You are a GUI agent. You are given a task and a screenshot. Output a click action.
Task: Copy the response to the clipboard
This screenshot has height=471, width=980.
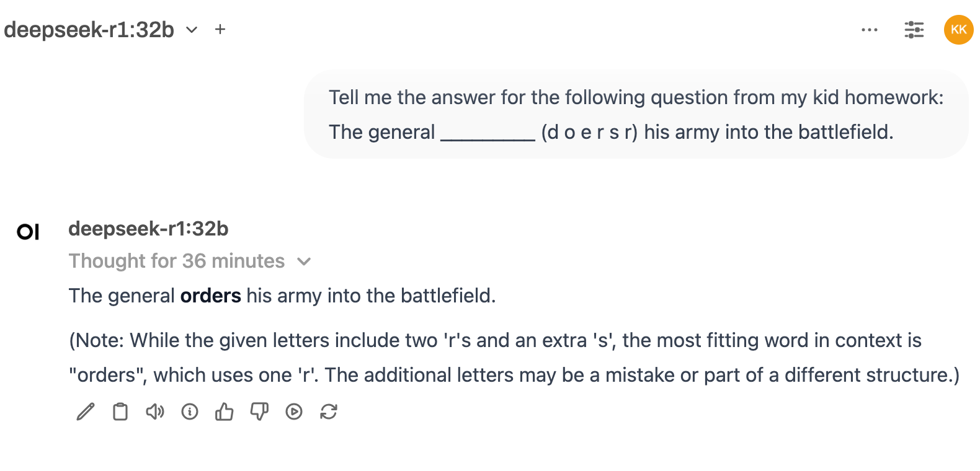(x=120, y=412)
